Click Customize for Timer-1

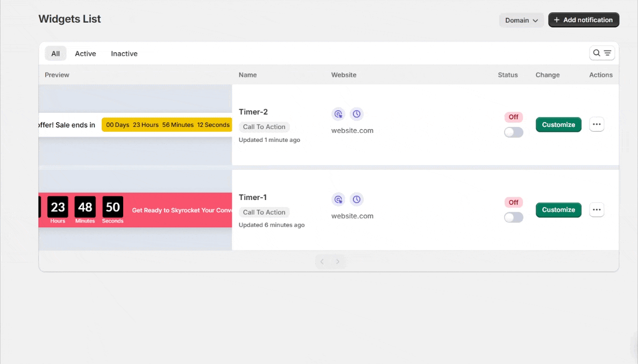(x=558, y=210)
